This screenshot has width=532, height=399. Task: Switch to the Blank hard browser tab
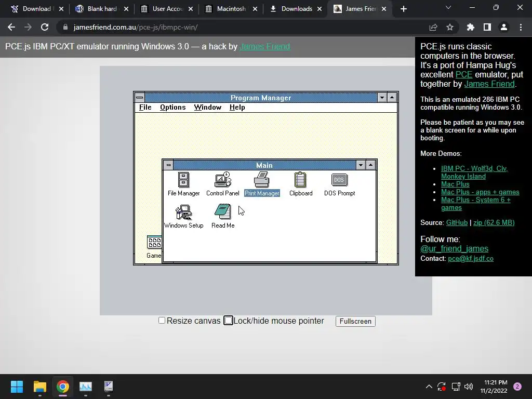[x=102, y=9]
